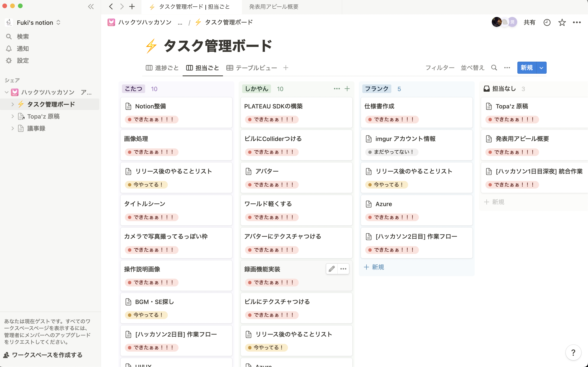This screenshot has width=588, height=367.
Task: Open 検索 search from the sidebar
Action: pos(23,36)
